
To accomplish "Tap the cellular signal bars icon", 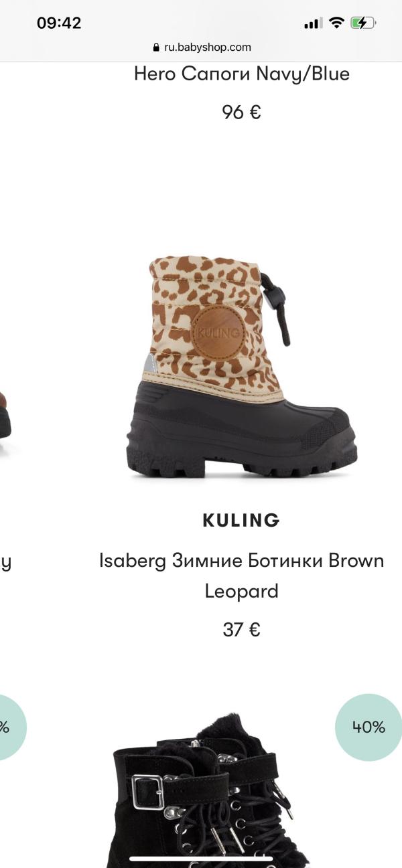I will point(313,23).
